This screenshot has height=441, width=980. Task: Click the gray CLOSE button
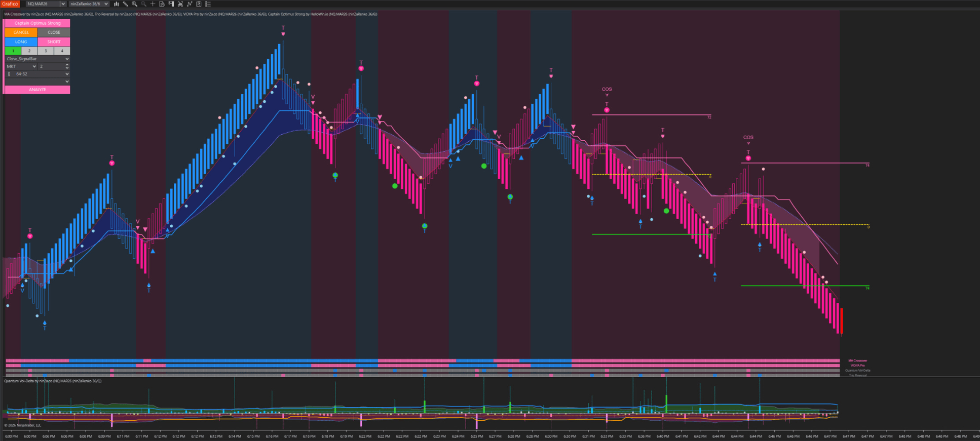click(54, 32)
